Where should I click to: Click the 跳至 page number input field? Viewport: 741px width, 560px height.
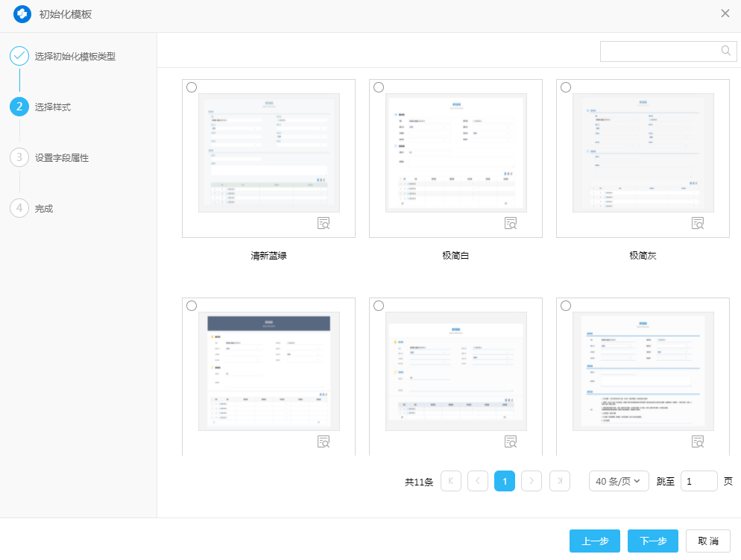(x=699, y=481)
